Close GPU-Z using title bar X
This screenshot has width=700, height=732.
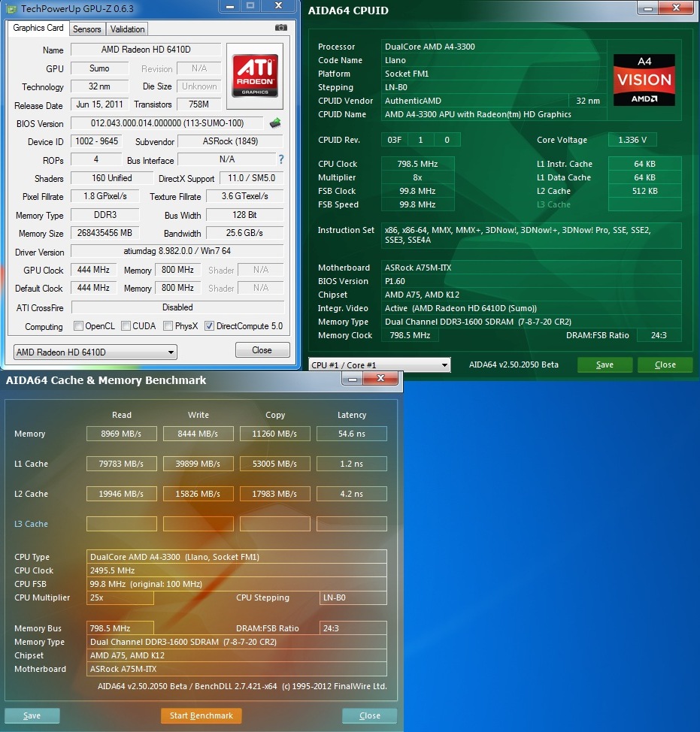point(278,5)
